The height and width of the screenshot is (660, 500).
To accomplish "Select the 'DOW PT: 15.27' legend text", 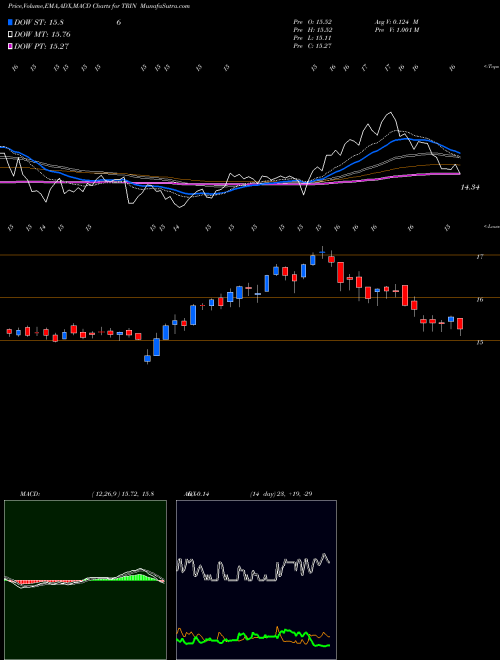I will point(41,47).
